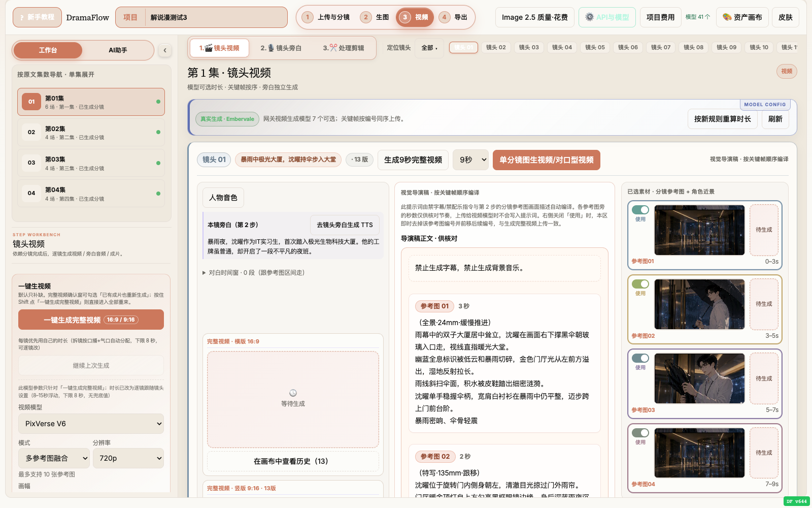Open 皮肤 theme button
Viewport: 812px width, 508px height.
coord(786,17)
